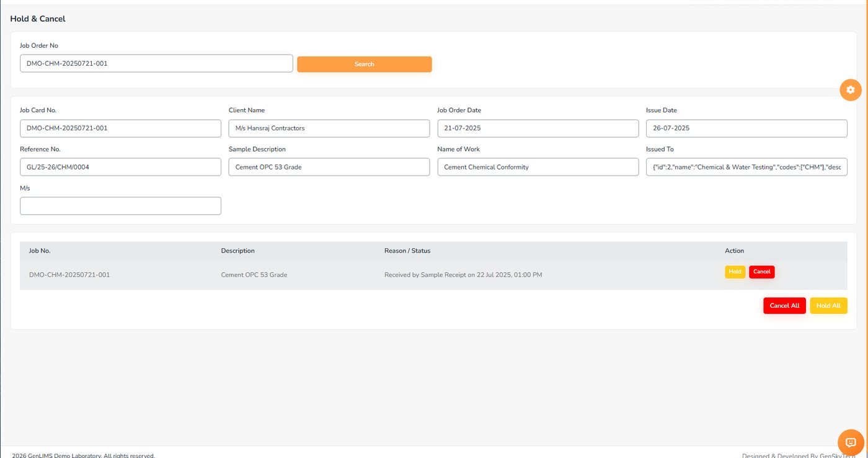Click the Job No. column header
This screenshot has height=458, width=868.
(x=40, y=251)
